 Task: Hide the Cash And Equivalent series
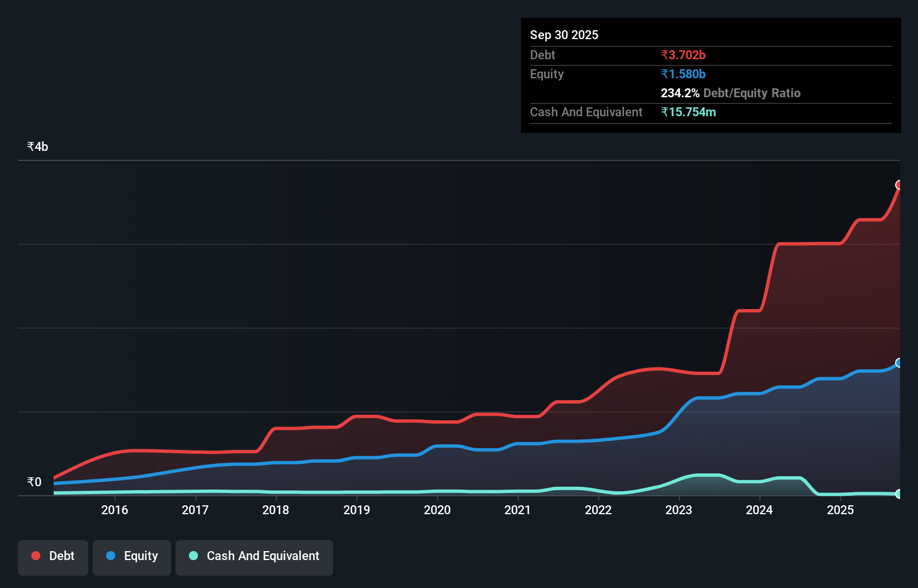[254, 557]
